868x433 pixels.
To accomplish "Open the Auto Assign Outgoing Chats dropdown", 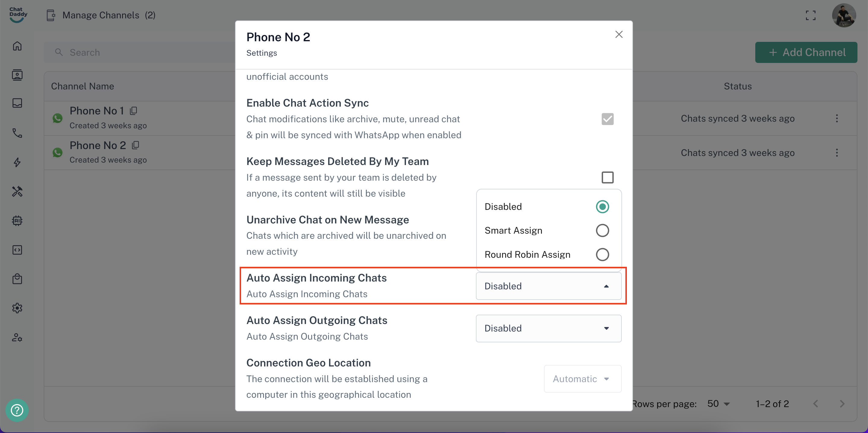I will (548, 328).
